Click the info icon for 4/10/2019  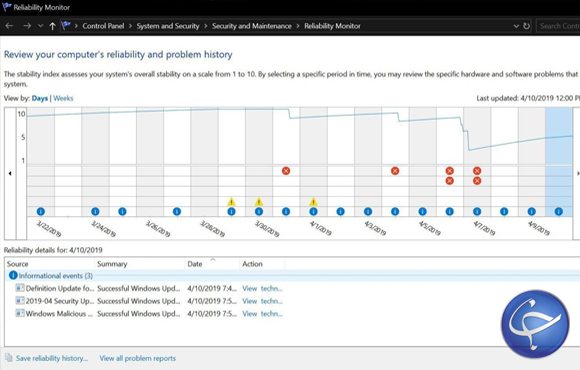click(x=559, y=212)
